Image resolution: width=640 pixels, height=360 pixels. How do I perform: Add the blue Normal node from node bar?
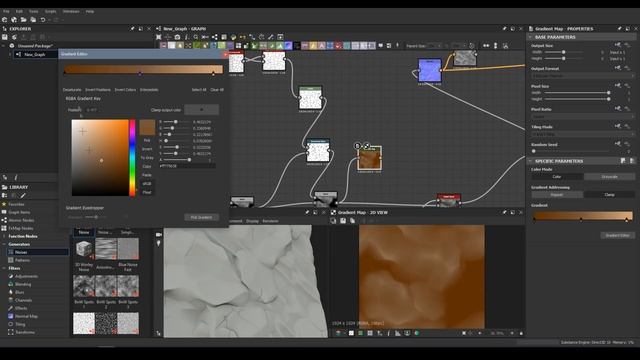coord(288,46)
